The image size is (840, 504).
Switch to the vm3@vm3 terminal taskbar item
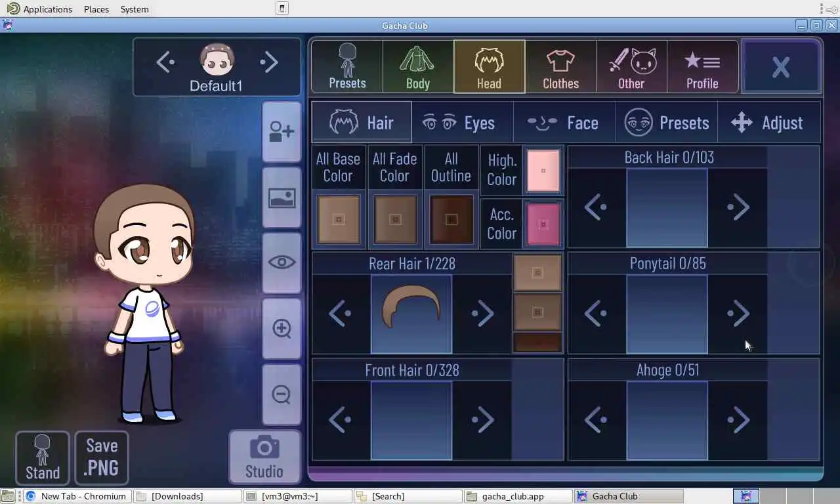298,496
